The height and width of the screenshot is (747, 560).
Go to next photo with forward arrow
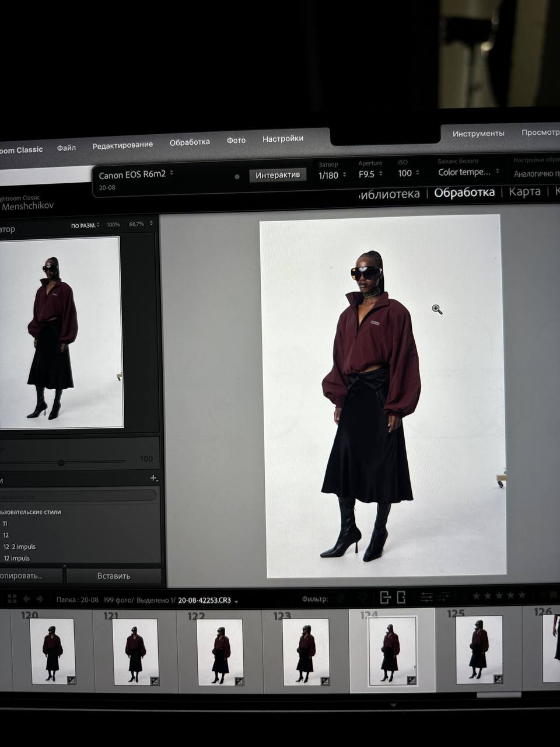click(x=40, y=599)
